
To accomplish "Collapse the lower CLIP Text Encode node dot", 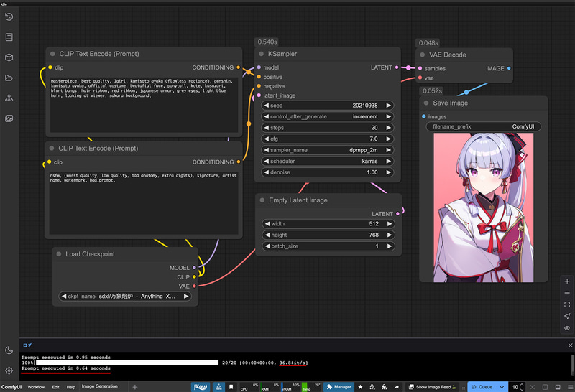I will point(52,149).
